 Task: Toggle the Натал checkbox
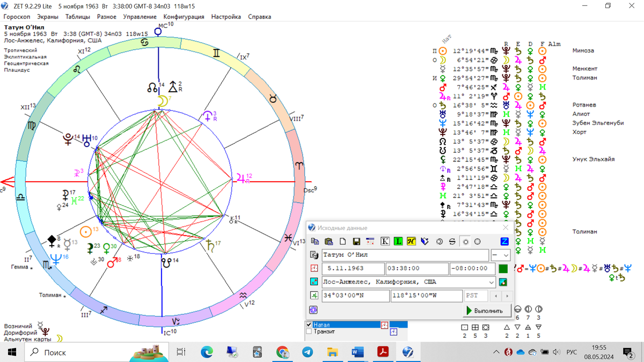point(309,325)
